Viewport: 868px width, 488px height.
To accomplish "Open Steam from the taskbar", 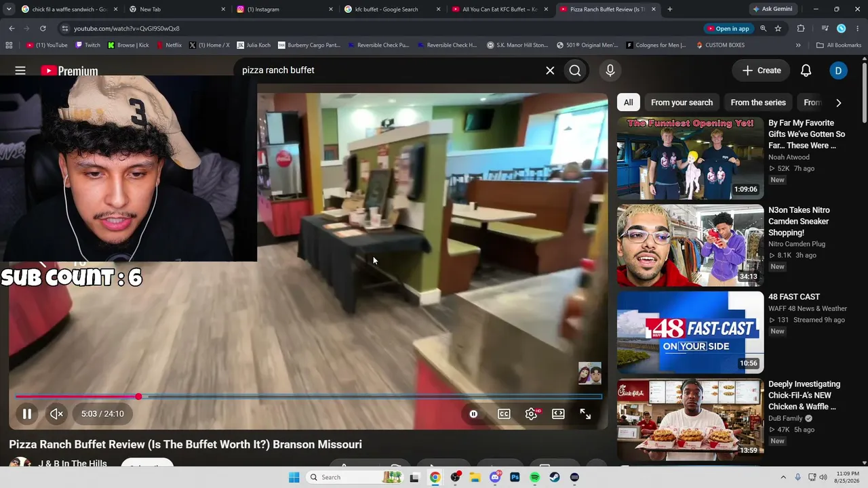I will [555, 477].
